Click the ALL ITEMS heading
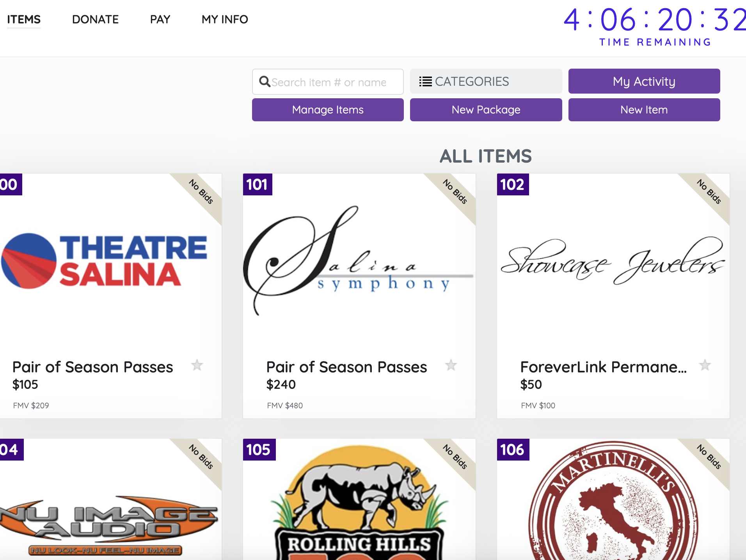The width and height of the screenshot is (746, 560). coord(486,156)
